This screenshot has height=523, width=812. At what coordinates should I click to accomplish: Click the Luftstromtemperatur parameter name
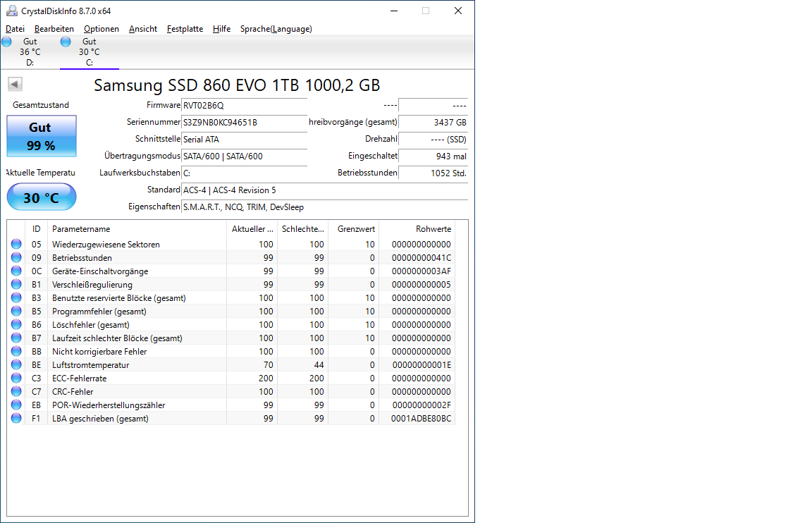click(x=91, y=365)
